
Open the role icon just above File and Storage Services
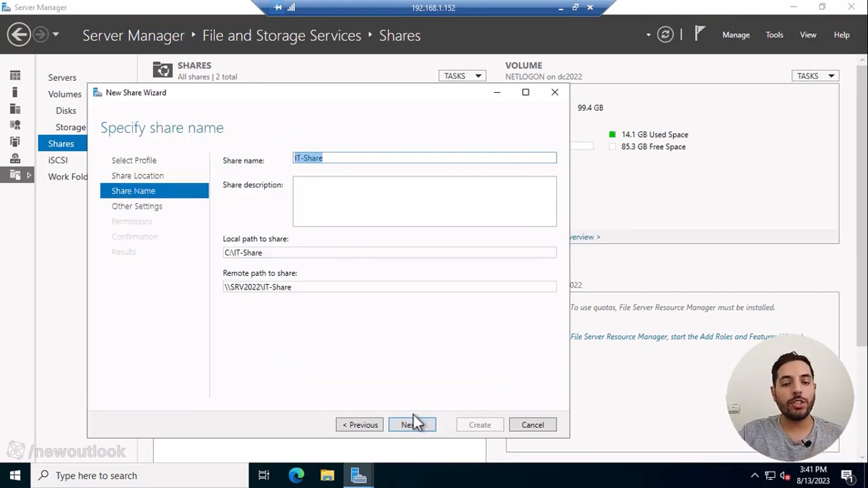click(x=15, y=158)
